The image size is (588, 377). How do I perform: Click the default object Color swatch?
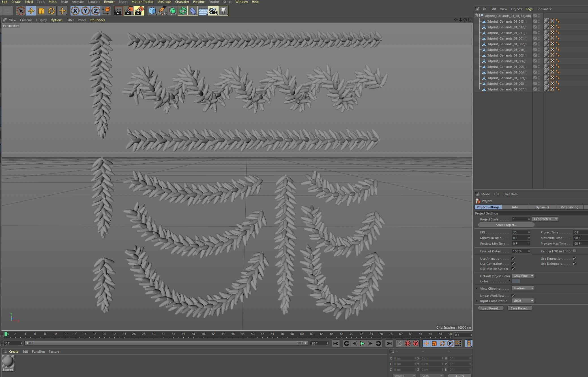click(516, 281)
